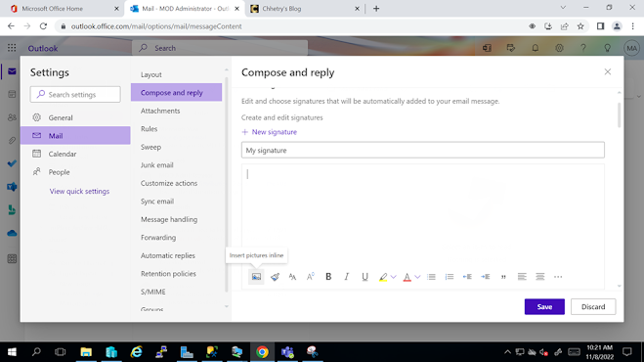Image resolution: width=644 pixels, height=362 pixels.
Task: Open Windows Start menu
Action: pos(12,352)
